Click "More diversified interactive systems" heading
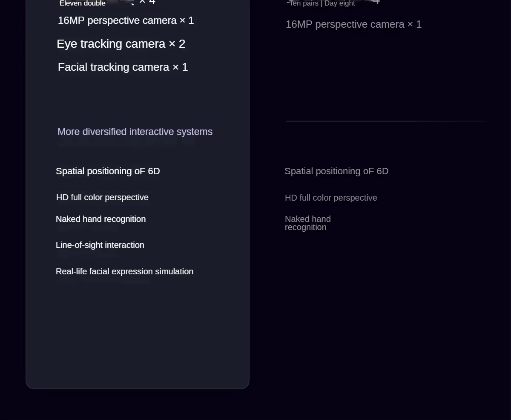Screen dimensions: 511x420 (x=135, y=132)
